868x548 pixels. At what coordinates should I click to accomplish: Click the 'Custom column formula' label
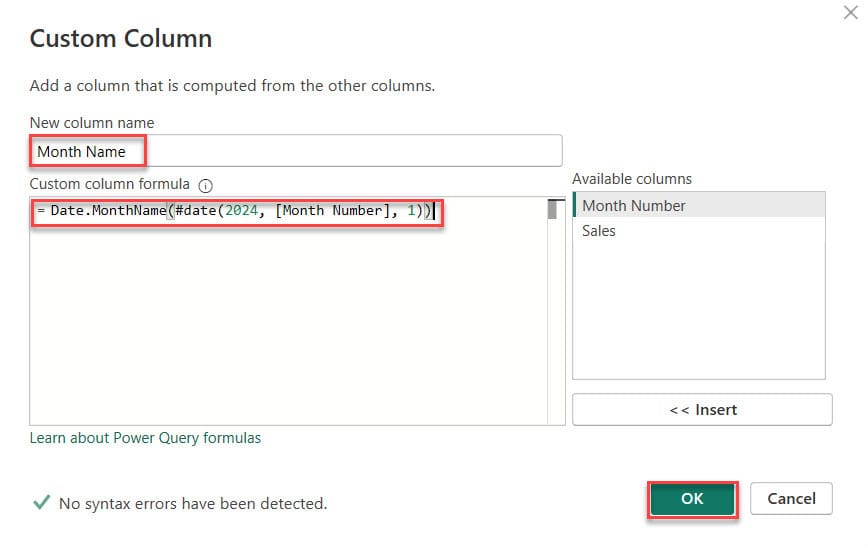[110, 184]
